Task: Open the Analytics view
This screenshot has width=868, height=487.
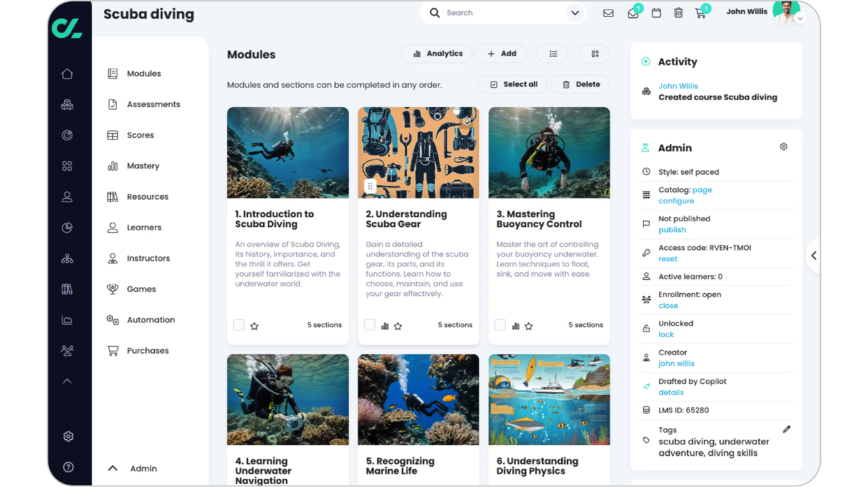Action: tap(437, 54)
